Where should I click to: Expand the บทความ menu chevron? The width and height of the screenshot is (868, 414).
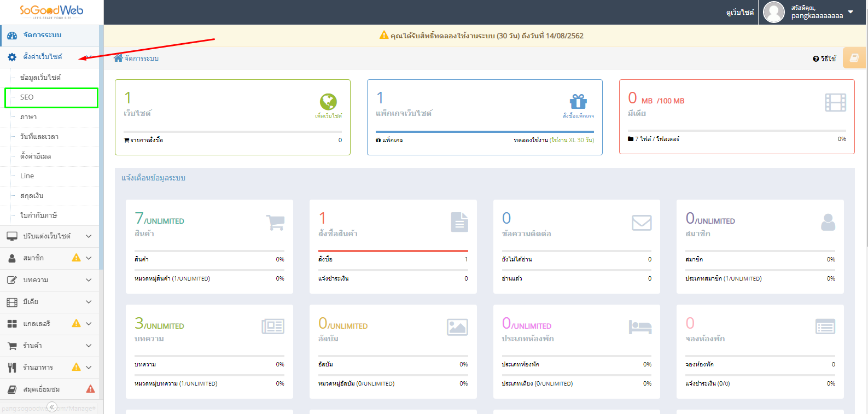89,280
